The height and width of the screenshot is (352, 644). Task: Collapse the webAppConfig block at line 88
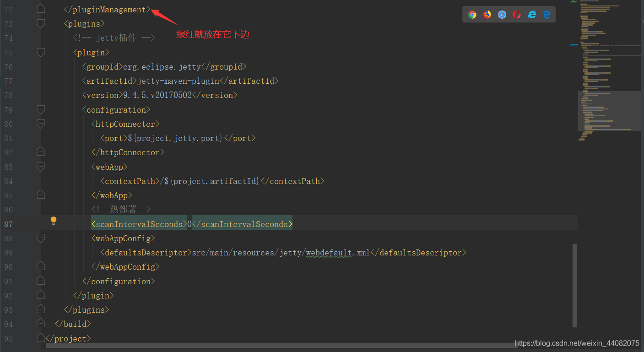pyautogui.click(x=40, y=238)
